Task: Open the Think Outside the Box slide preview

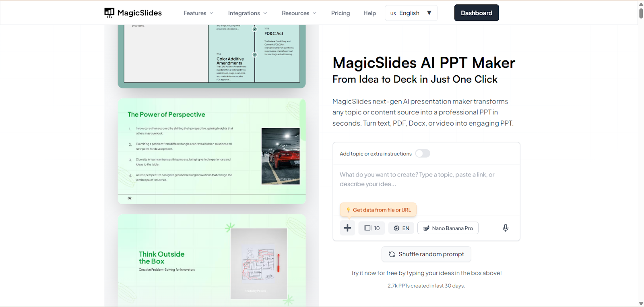Action: 212,260
